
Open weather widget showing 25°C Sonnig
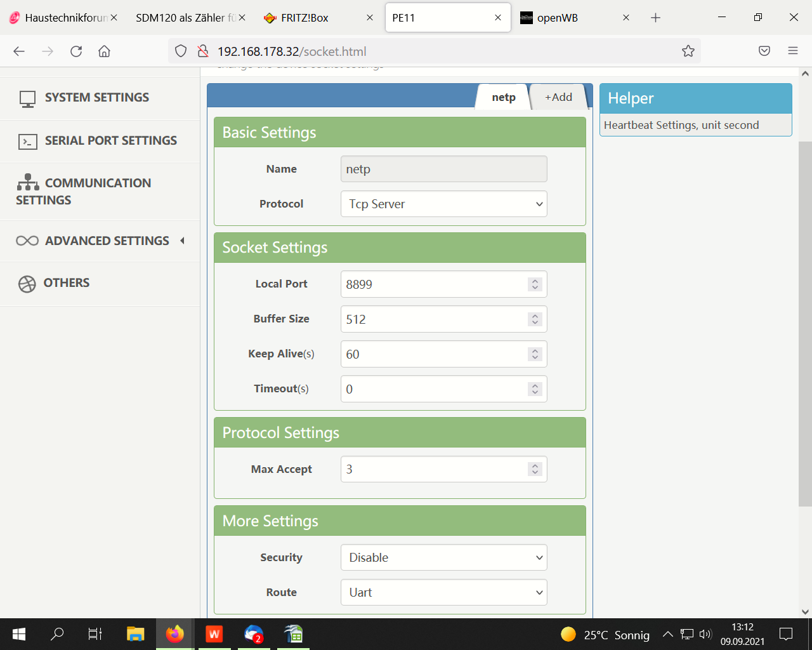tap(605, 635)
